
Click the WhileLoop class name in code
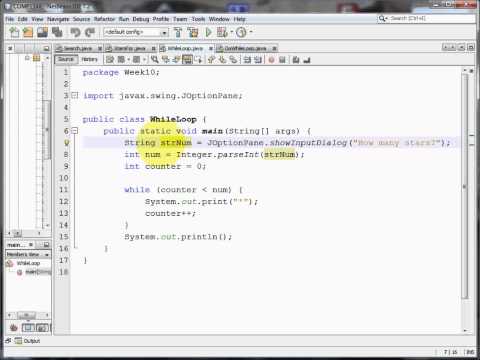pyautogui.click(x=173, y=119)
